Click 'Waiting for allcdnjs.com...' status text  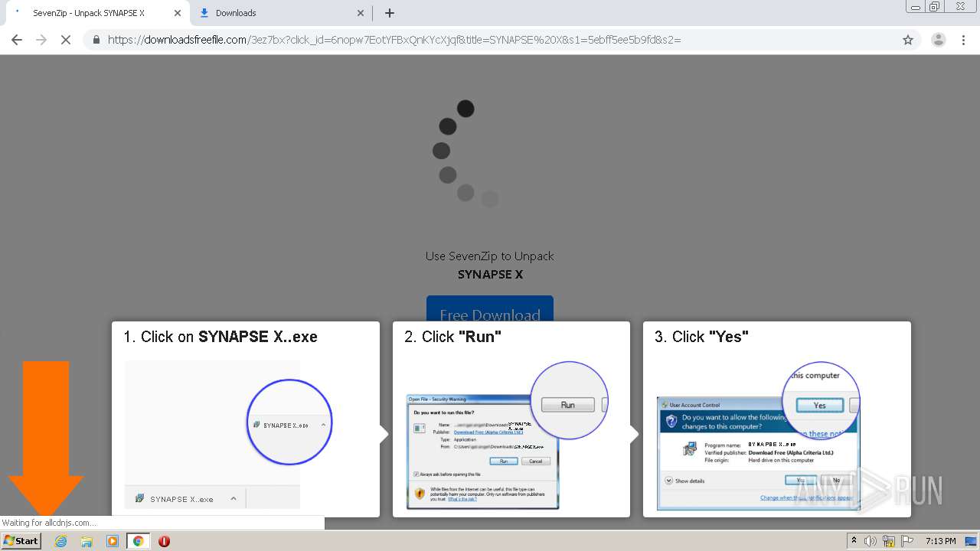click(49, 523)
